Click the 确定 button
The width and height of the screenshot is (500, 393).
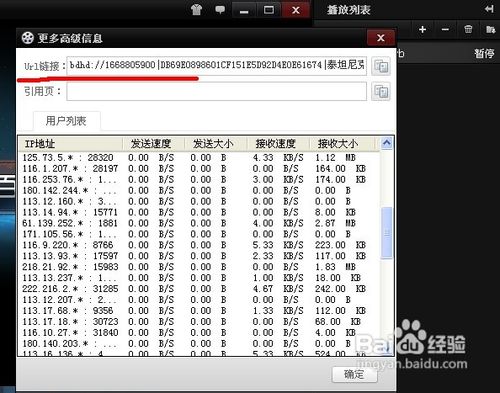[355, 374]
